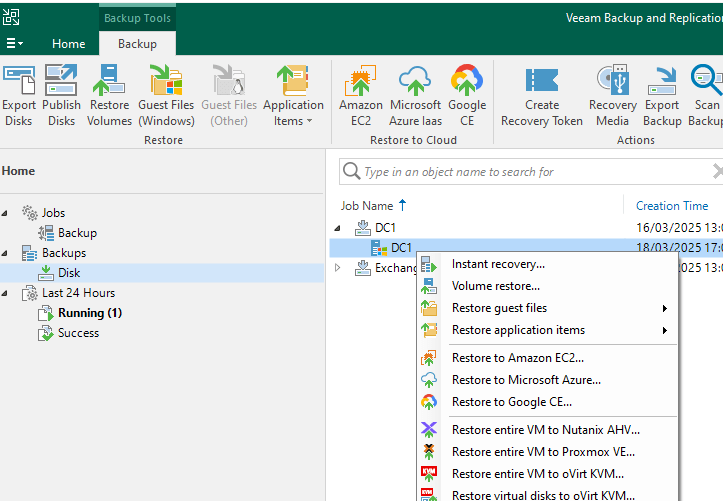Choose Instant recovery from context menu
This screenshot has height=501, width=723.
coord(498,264)
